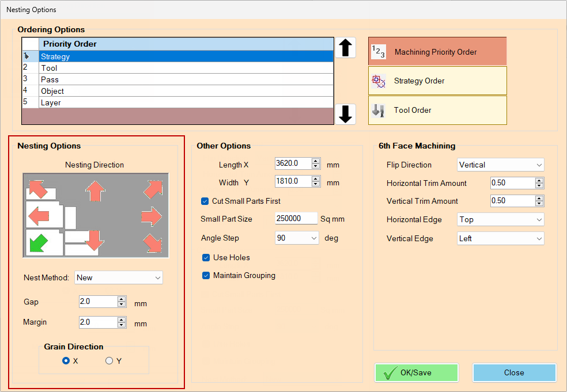The width and height of the screenshot is (567, 392).
Task: Toggle Maintain Grouping off
Action: (206, 276)
